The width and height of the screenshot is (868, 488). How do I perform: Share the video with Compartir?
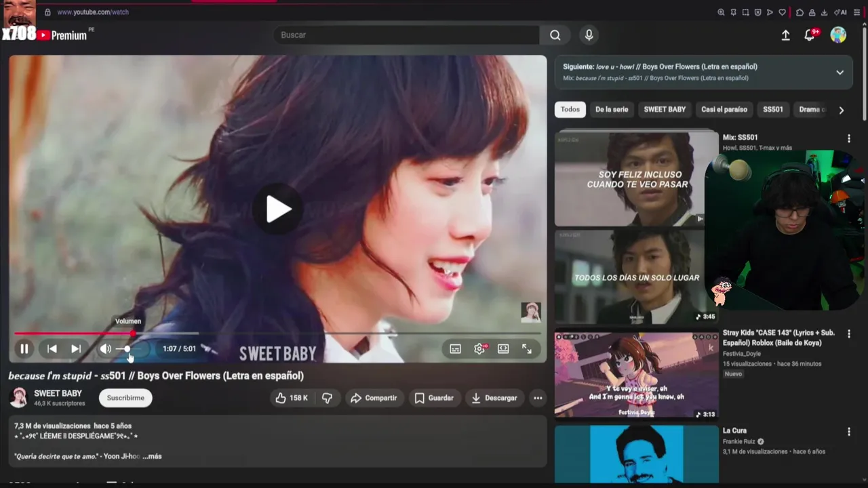coord(374,398)
